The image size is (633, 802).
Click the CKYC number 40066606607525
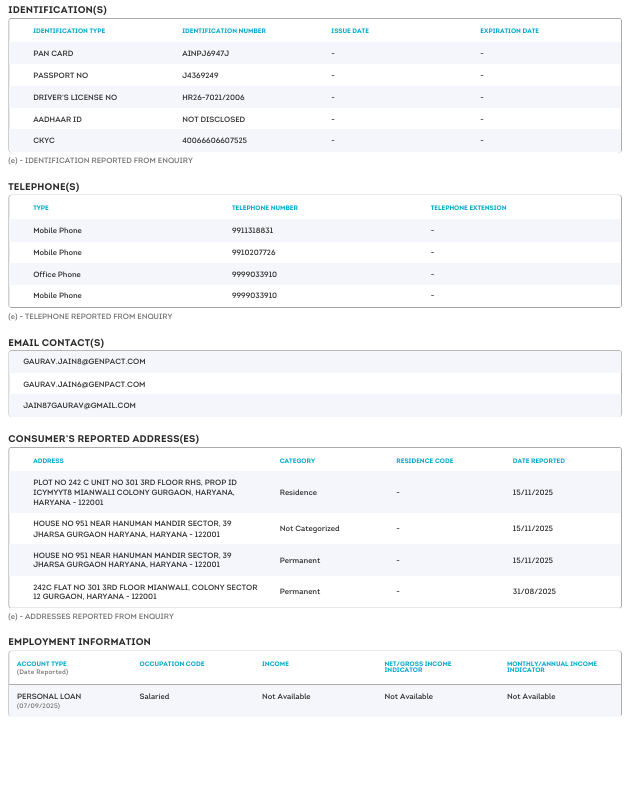[x=214, y=141]
